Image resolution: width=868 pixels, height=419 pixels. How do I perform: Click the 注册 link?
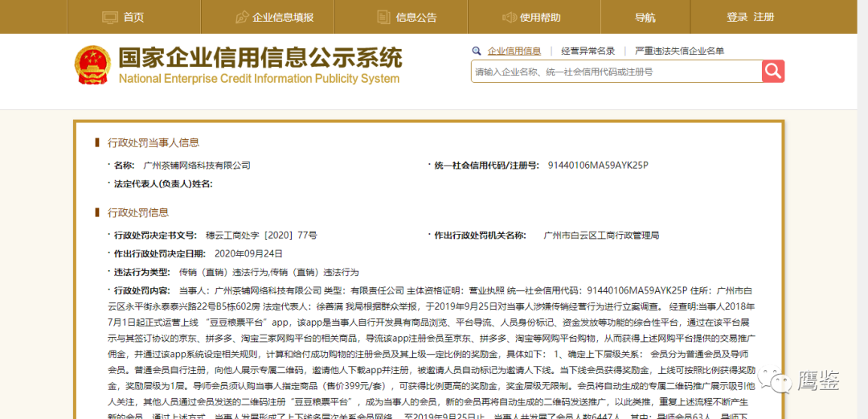point(764,17)
